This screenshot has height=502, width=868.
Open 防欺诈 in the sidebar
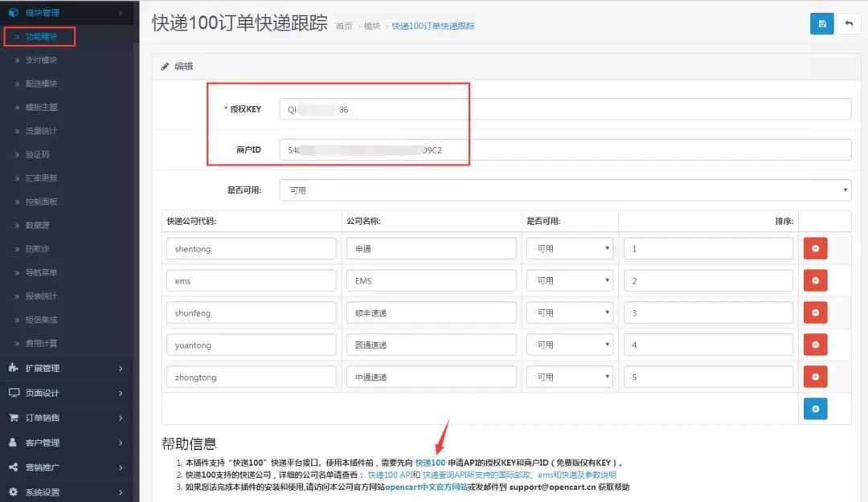(x=37, y=249)
